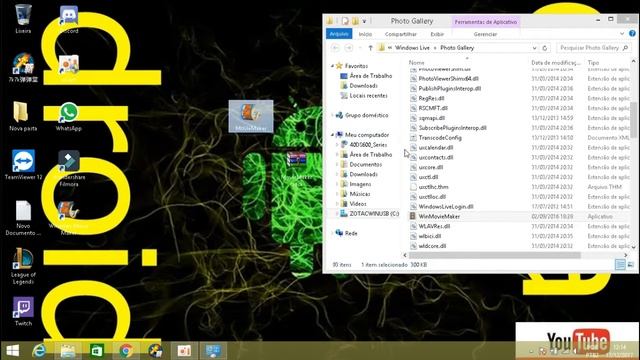Select the MovieMaker icon on desktop

click(251, 116)
